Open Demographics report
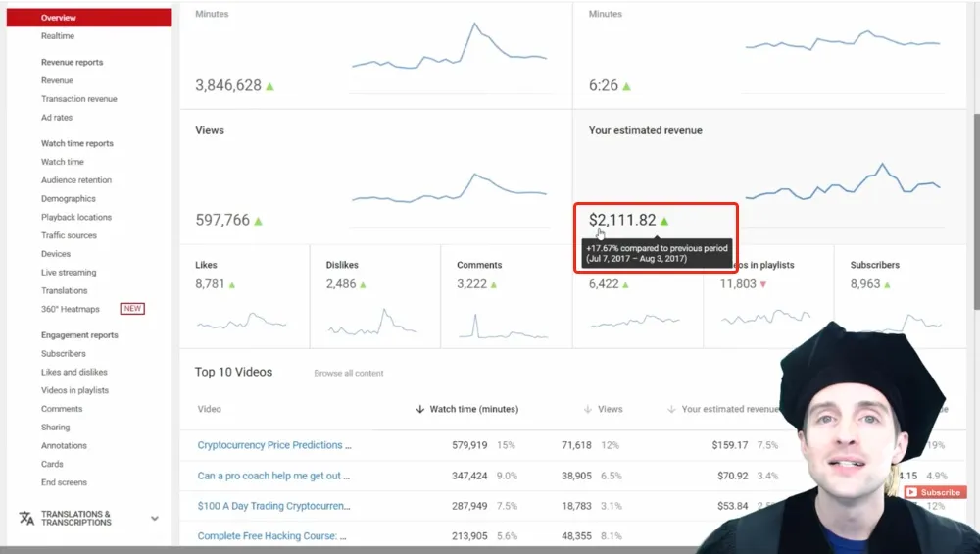 69,199
